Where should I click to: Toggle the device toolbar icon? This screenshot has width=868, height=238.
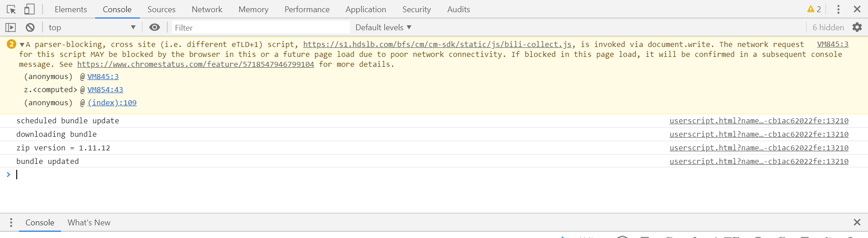tap(29, 9)
